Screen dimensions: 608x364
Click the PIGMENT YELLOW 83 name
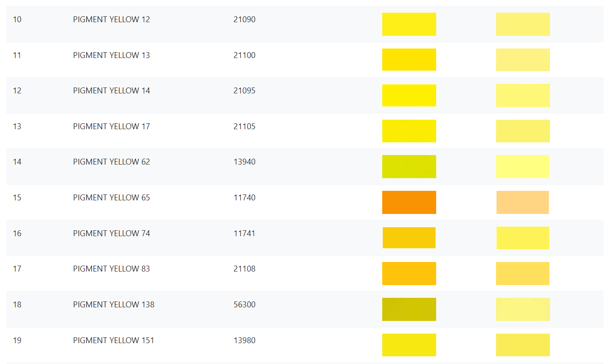coord(112,269)
